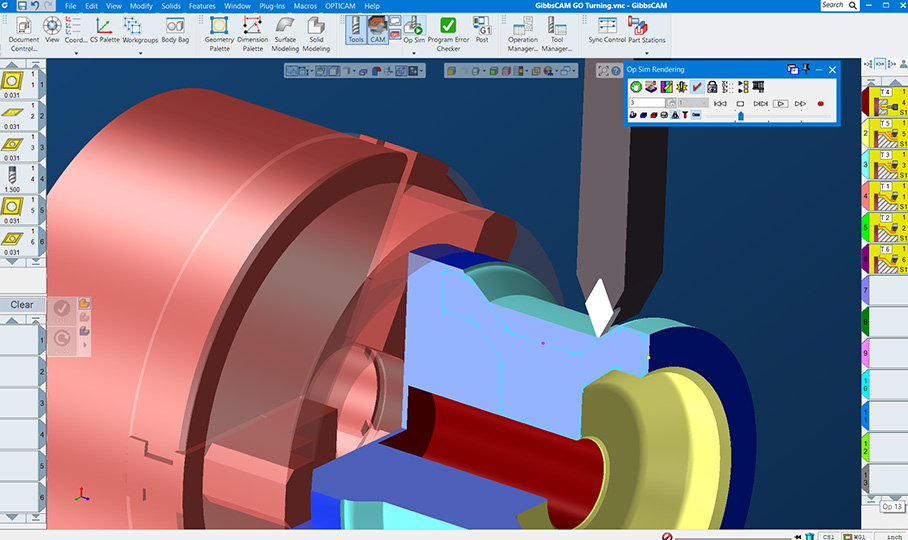
Task: Open the Solids menu
Action: [168, 6]
